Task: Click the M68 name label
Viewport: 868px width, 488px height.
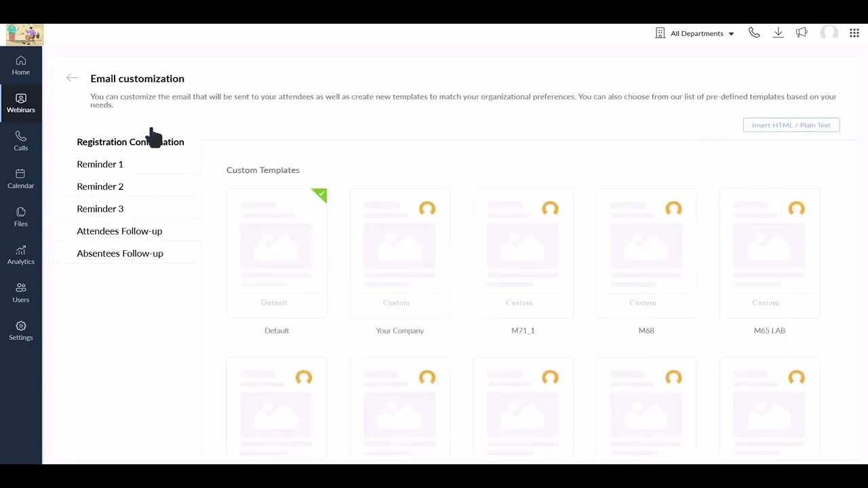Action: pyautogui.click(x=646, y=331)
